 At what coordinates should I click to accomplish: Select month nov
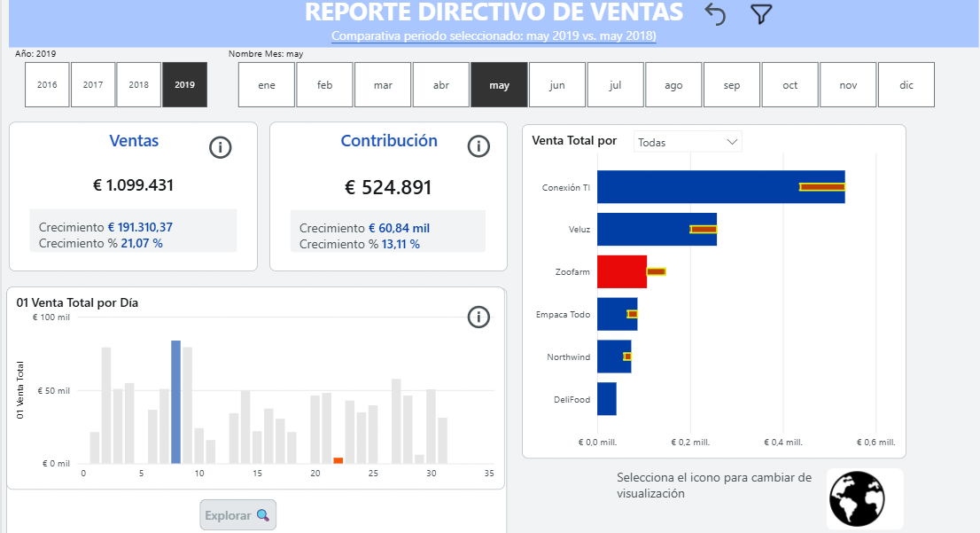click(848, 84)
